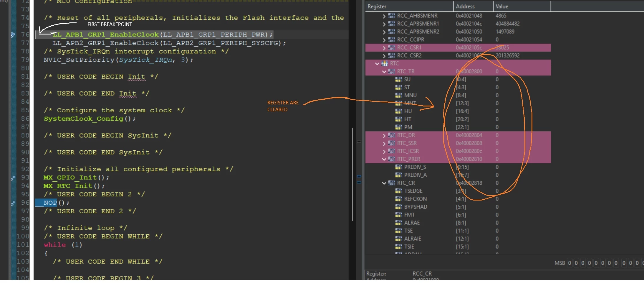
Task: Select the BYPSHAD bit field icon
Action: pyautogui.click(x=399, y=207)
